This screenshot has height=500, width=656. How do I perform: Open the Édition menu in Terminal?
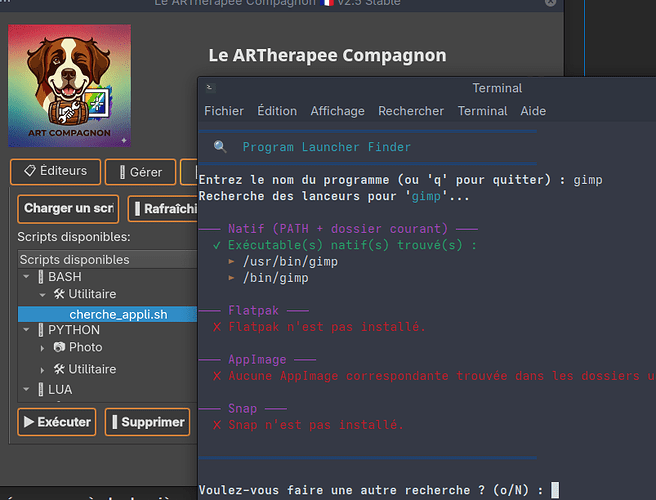[277, 111]
